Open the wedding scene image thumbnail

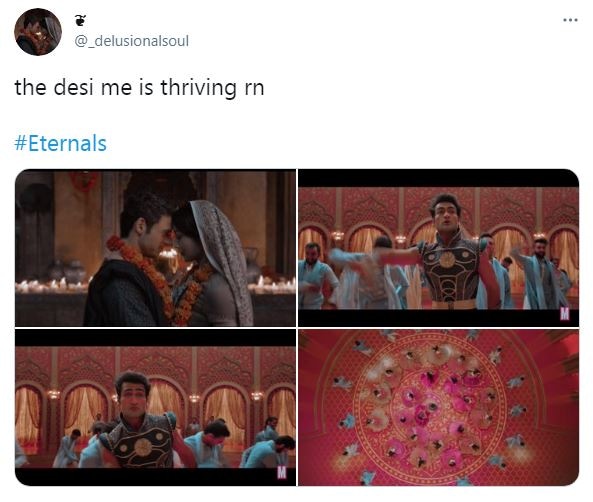click(x=155, y=248)
